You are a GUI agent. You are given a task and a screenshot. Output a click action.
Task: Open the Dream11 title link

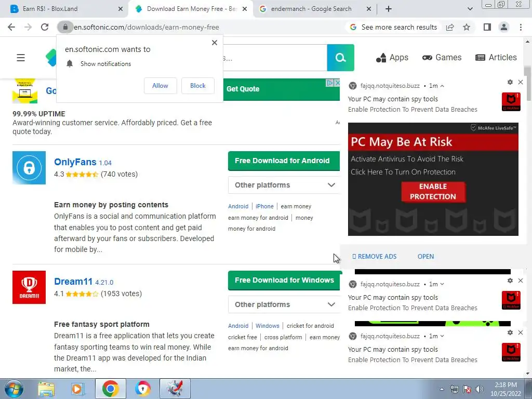click(x=73, y=282)
